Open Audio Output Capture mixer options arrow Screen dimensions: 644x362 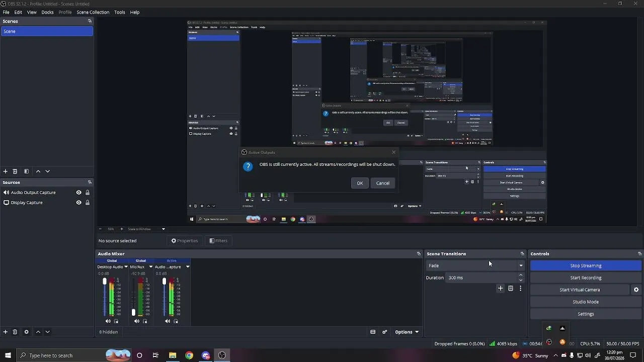click(188, 267)
